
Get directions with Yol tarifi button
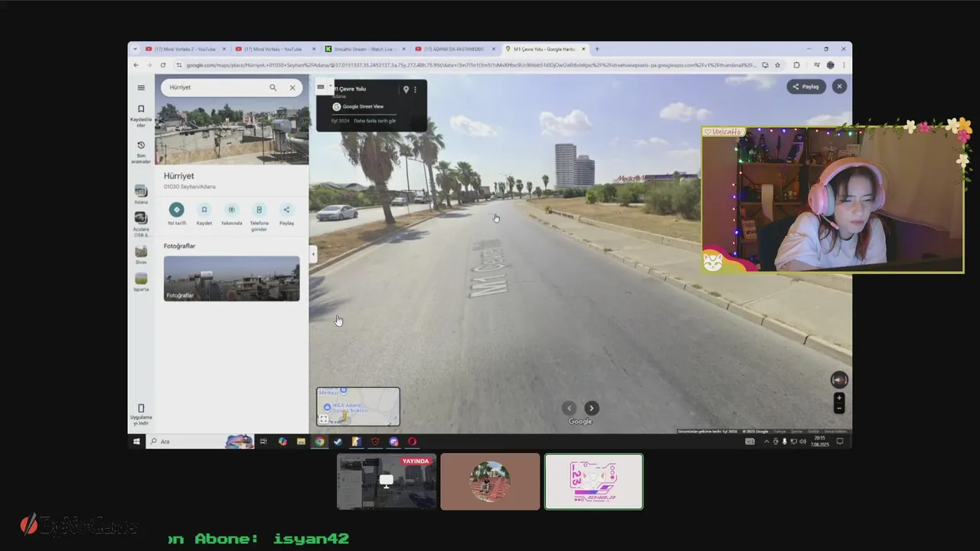[x=177, y=214]
